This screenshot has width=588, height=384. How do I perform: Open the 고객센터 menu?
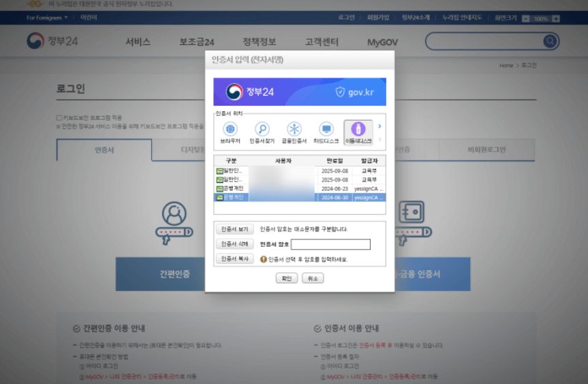[x=322, y=42]
